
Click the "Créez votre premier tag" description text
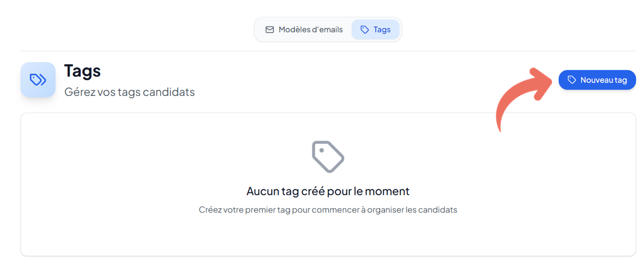328,209
